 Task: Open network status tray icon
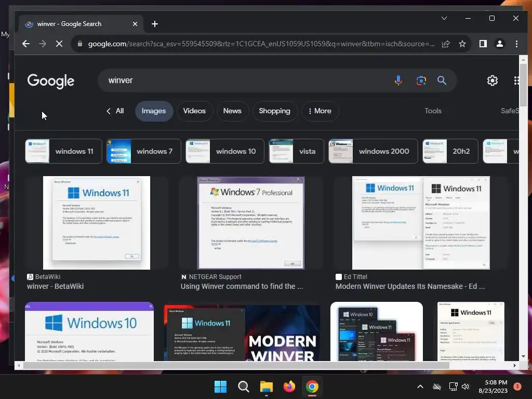tap(453, 387)
